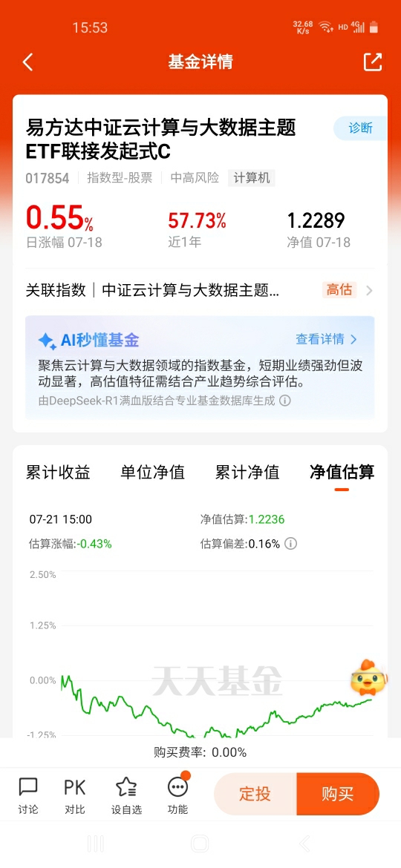401x868 pixels.
Task: Switch to 累计净值 tab
Action: 247,472
